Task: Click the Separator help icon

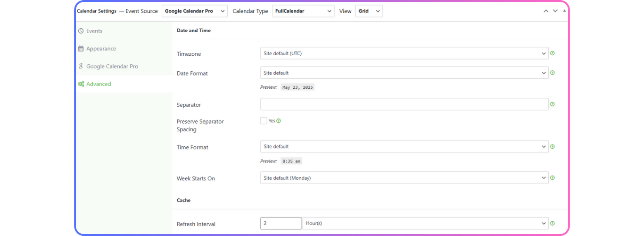Action: (x=553, y=104)
